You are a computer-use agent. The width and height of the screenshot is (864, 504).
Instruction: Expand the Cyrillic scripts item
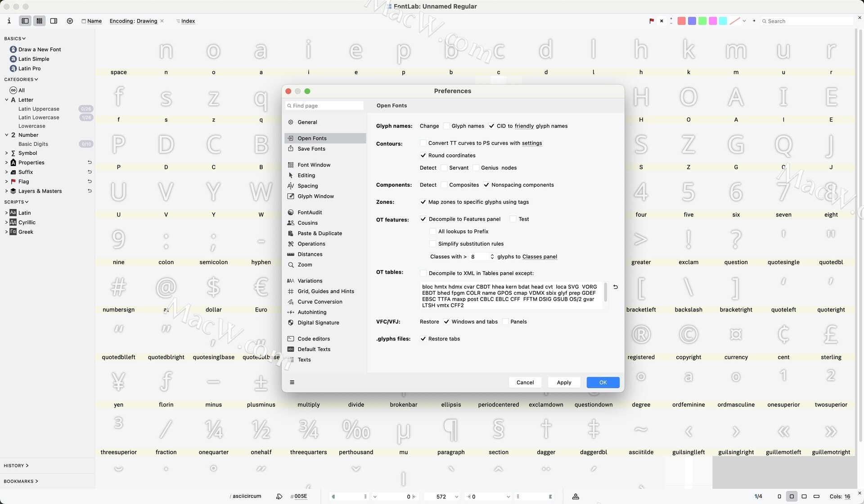coord(7,222)
